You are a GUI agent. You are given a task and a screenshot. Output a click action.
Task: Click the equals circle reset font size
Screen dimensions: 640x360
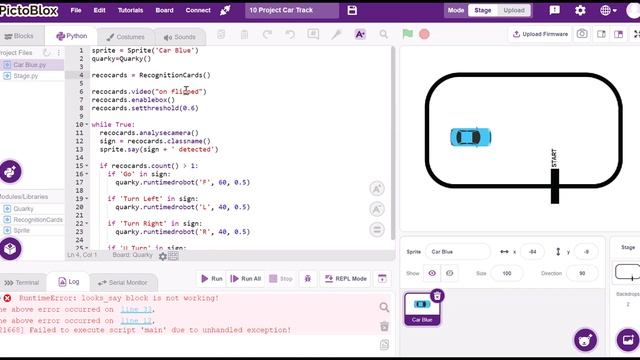click(x=377, y=229)
